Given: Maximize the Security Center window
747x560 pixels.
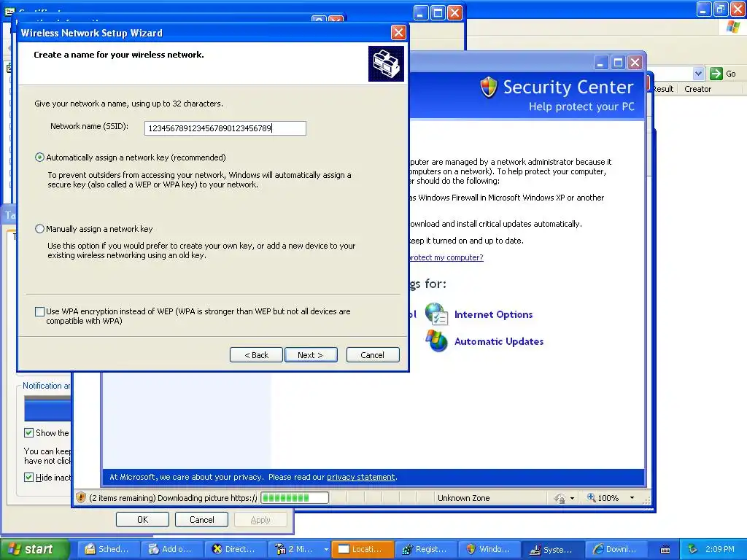Looking at the screenshot, I should coord(618,63).
